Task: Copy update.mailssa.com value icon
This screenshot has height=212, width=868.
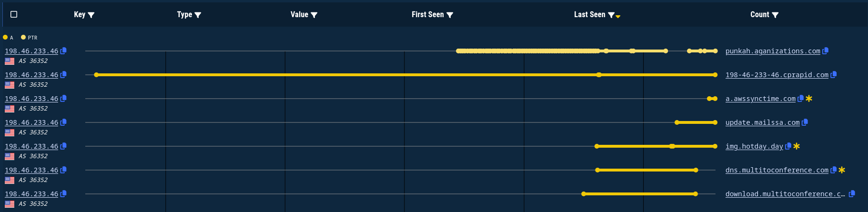Action: 805,122
